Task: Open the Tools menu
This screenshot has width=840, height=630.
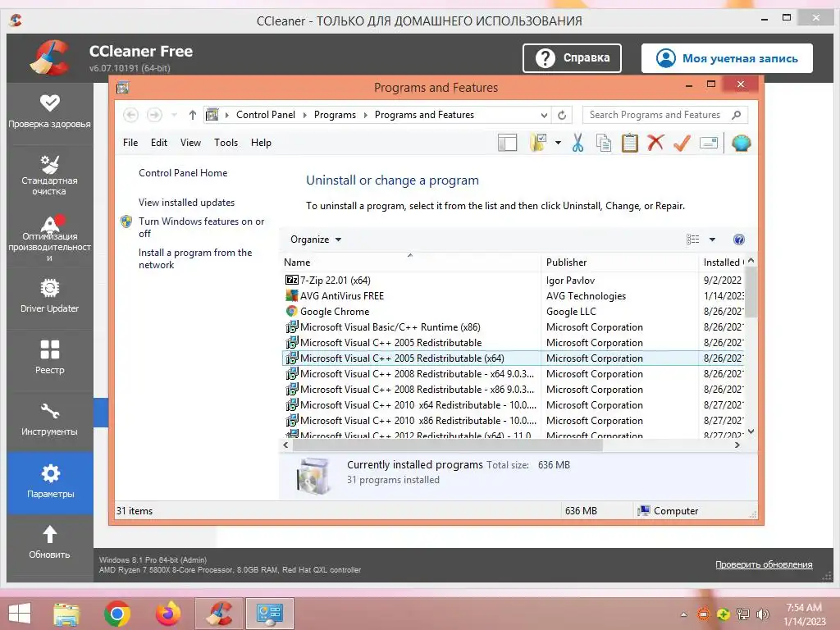Action: click(x=226, y=143)
